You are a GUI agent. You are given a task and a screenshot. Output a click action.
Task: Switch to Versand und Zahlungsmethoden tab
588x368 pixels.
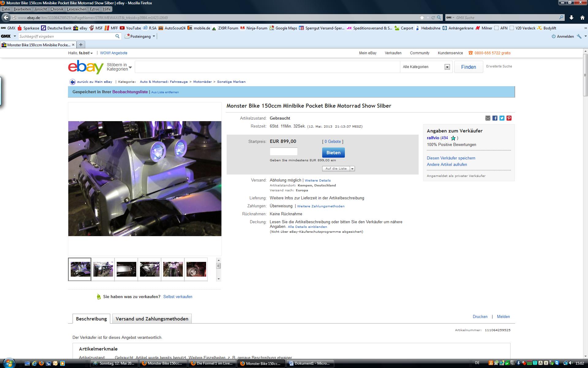pyautogui.click(x=152, y=319)
